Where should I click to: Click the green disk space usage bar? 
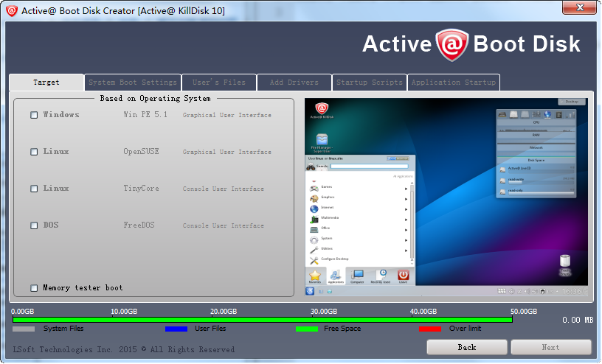pyautogui.click(x=262, y=320)
